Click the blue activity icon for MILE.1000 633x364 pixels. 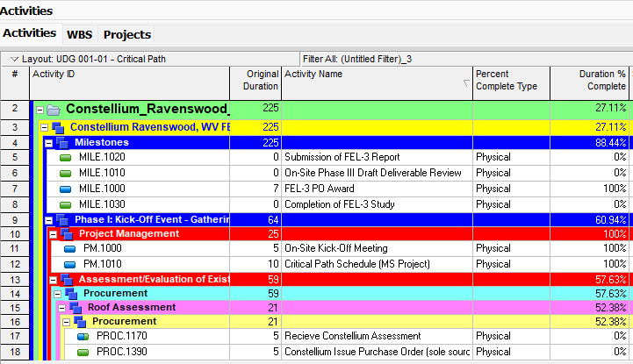click(65, 189)
